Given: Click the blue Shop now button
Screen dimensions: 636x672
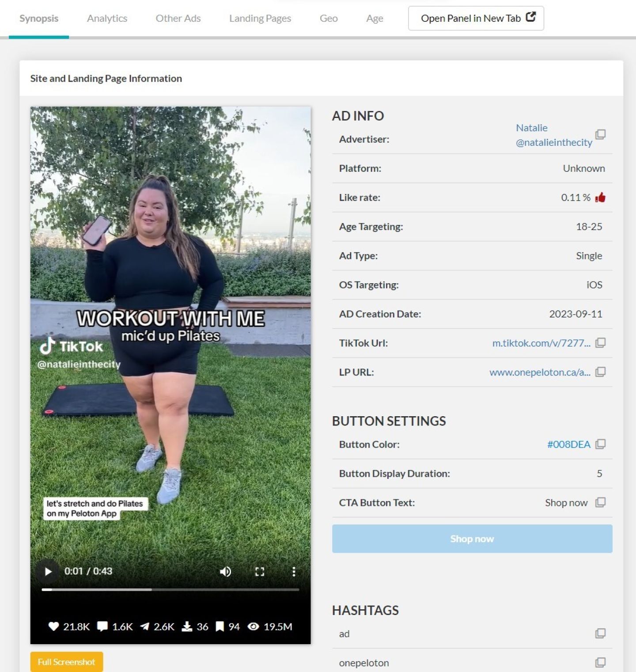Looking at the screenshot, I should 472,539.
